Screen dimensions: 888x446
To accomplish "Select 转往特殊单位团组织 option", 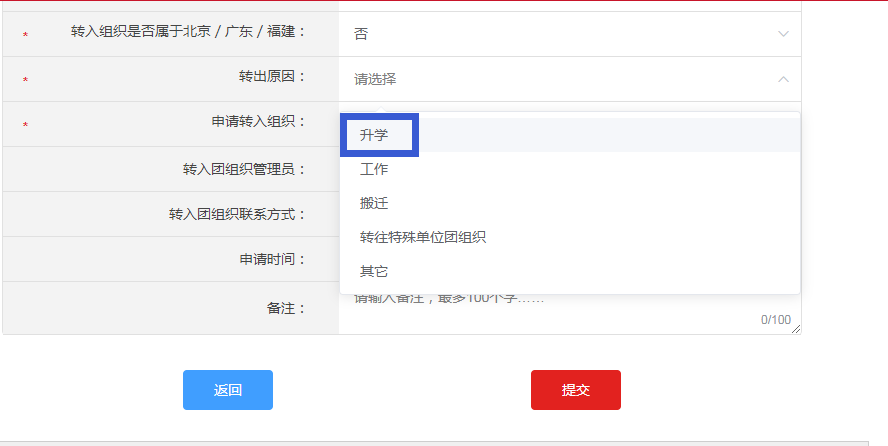I will (x=423, y=237).
